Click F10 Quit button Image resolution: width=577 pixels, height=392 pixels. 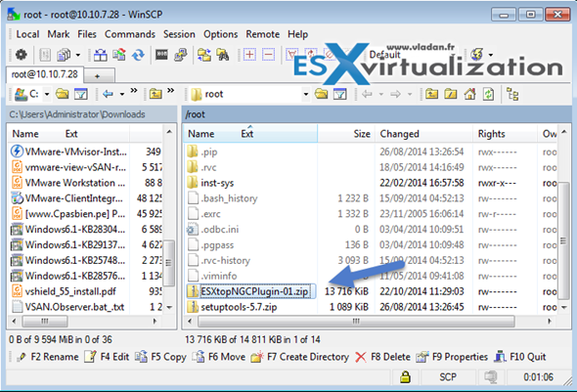(x=520, y=357)
